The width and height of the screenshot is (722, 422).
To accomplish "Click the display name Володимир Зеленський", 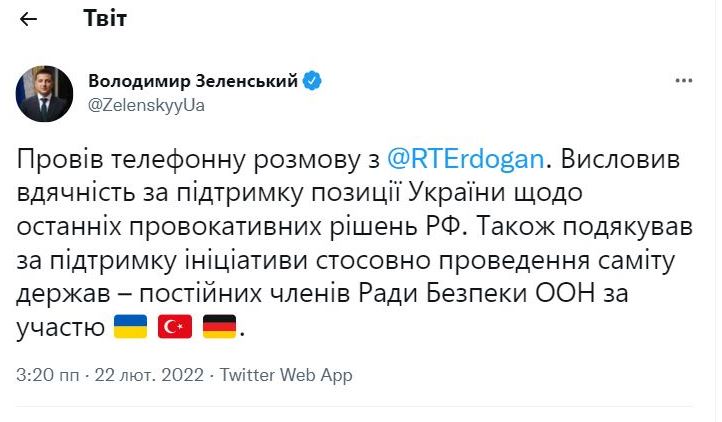I will click(x=193, y=81).
